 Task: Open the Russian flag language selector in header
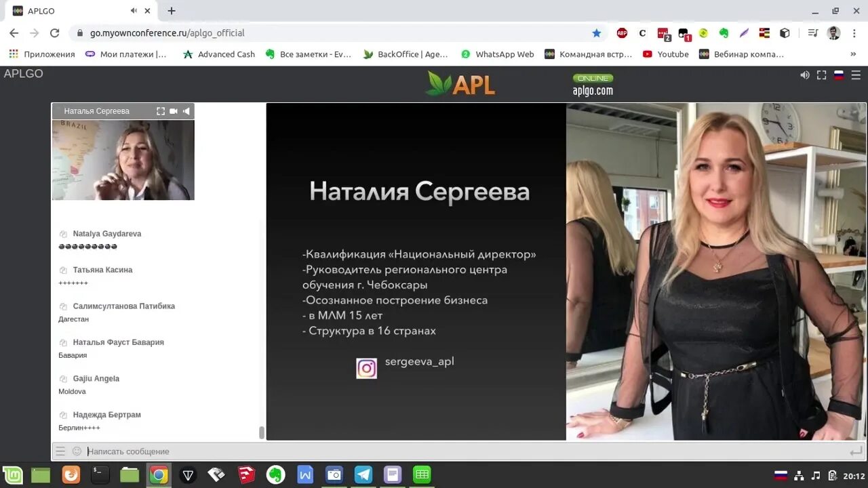[839, 75]
